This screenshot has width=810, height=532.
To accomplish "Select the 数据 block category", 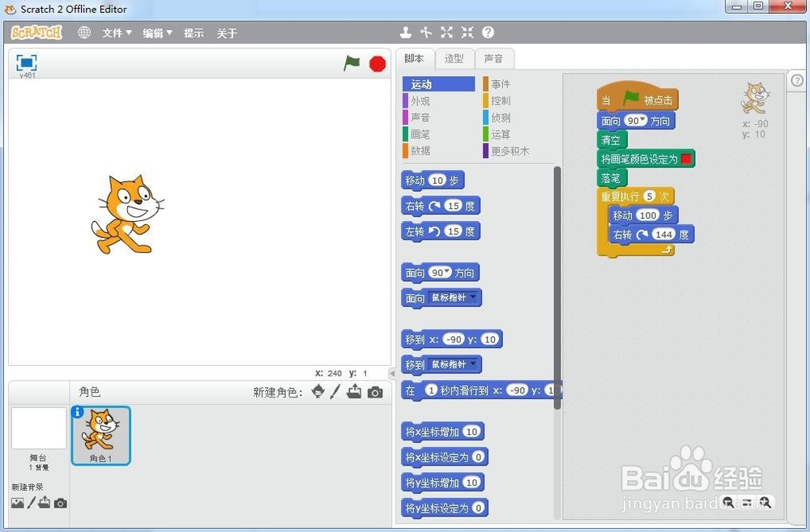I will (x=438, y=151).
